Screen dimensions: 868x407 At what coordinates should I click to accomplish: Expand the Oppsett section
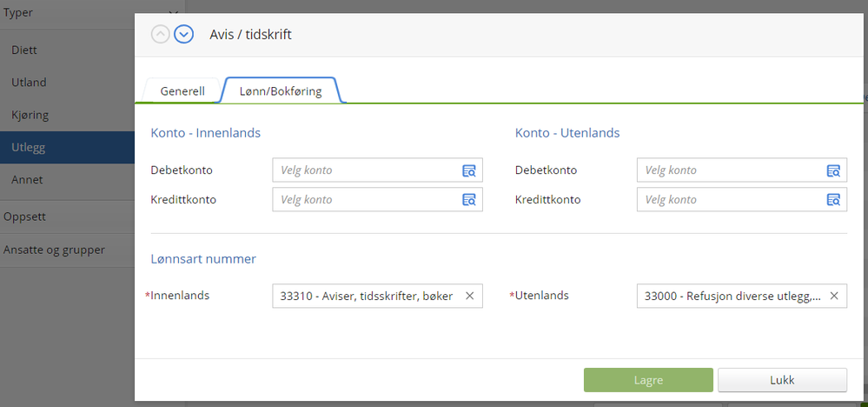point(24,217)
